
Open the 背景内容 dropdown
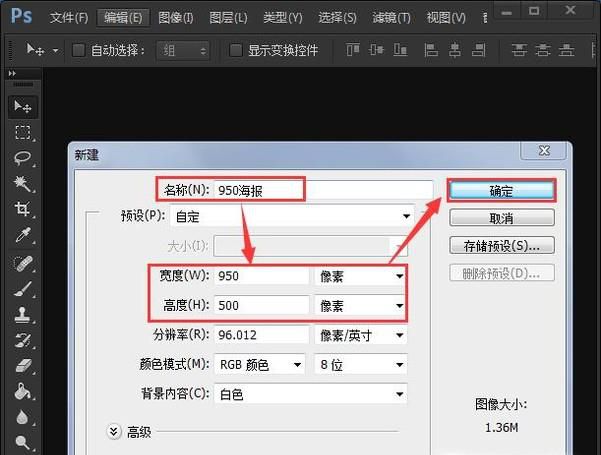[x=310, y=394]
